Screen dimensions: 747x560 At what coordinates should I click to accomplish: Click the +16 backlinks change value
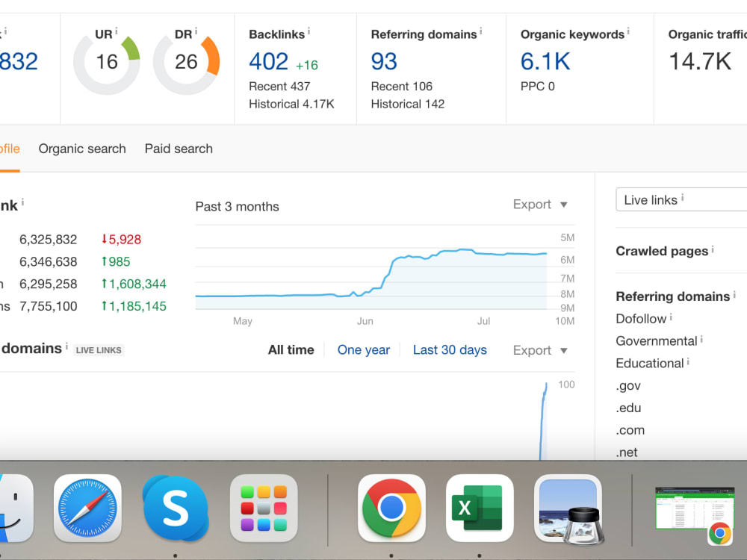[x=307, y=65]
